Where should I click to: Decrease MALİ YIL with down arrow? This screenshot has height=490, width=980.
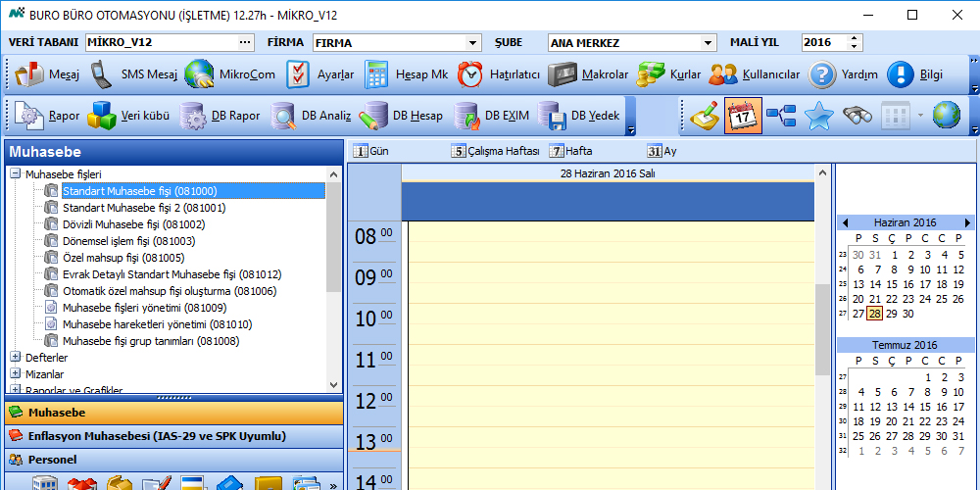(854, 47)
